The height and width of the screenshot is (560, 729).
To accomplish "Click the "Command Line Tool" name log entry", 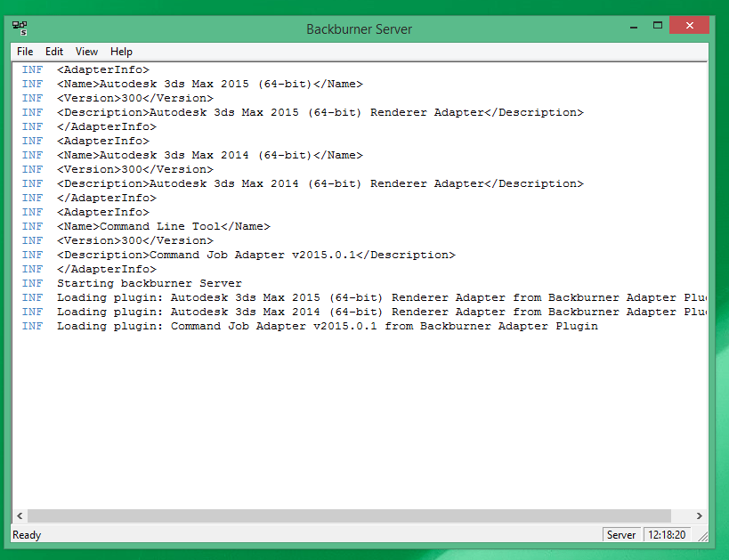I will 163,226.
